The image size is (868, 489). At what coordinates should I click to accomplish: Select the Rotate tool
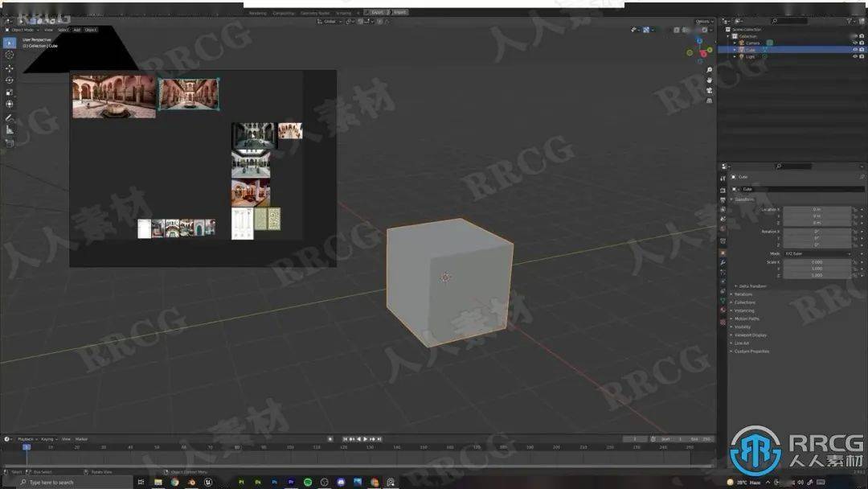[x=10, y=80]
